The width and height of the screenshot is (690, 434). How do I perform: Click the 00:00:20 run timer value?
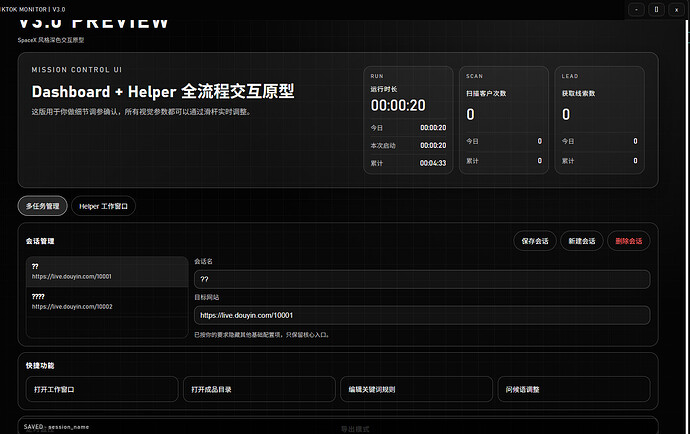pyautogui.click(x=398, y=105)
